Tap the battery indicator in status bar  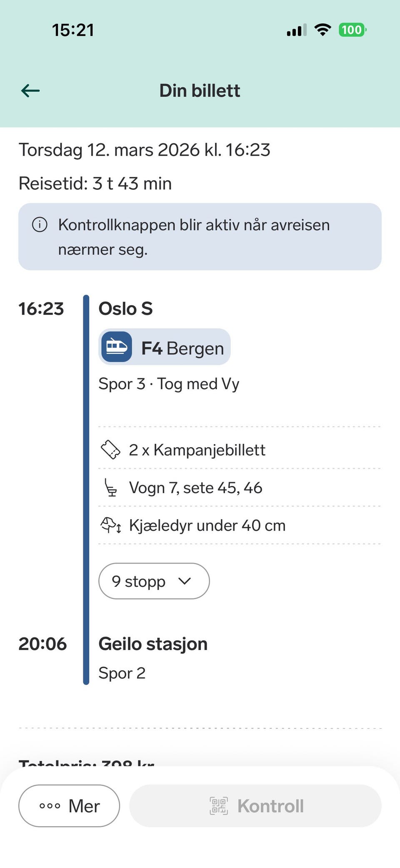[x=352, y=30]
